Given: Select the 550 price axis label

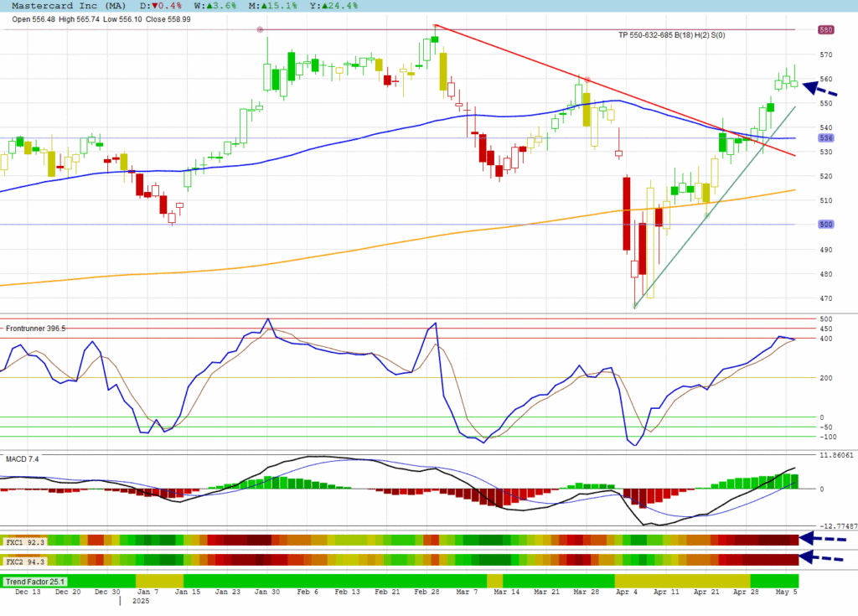Looking at the screenshot, I should (825, 103).
